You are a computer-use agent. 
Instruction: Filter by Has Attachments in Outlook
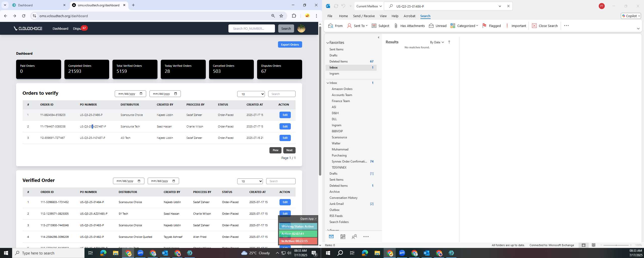point(409,26)
